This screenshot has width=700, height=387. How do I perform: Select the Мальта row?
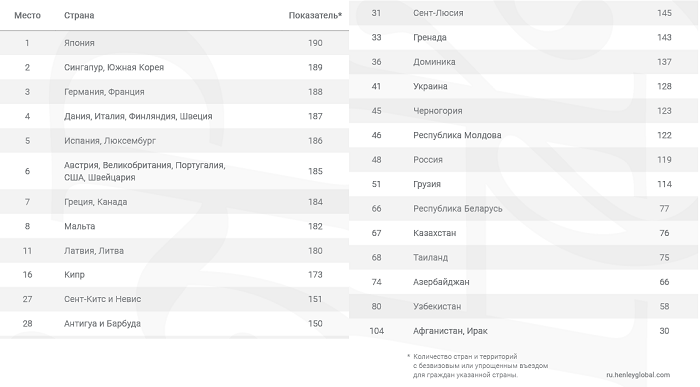pos(174,226)
